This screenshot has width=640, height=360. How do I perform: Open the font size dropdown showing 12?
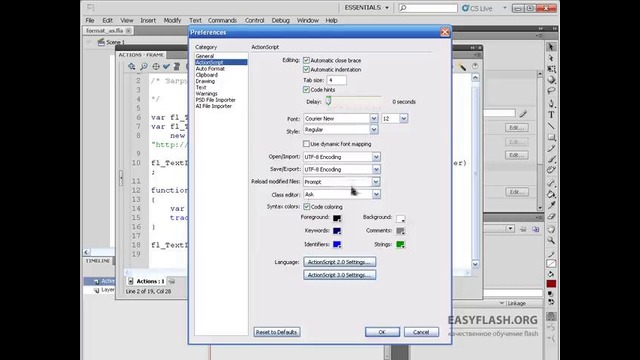[x=394, y=118]
